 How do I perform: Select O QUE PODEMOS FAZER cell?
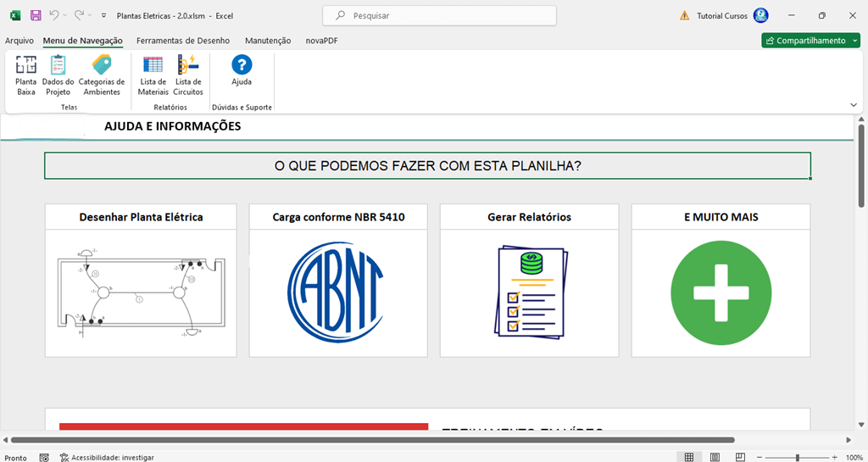coord(427,166)
